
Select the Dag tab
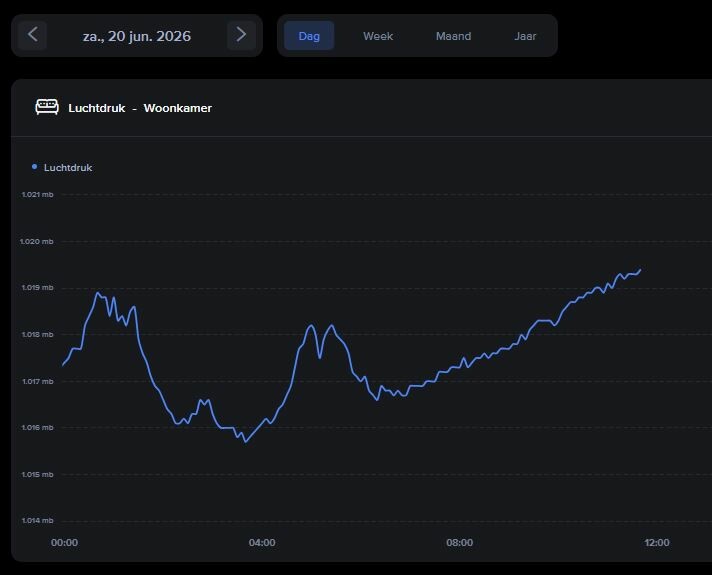(309, 35)
